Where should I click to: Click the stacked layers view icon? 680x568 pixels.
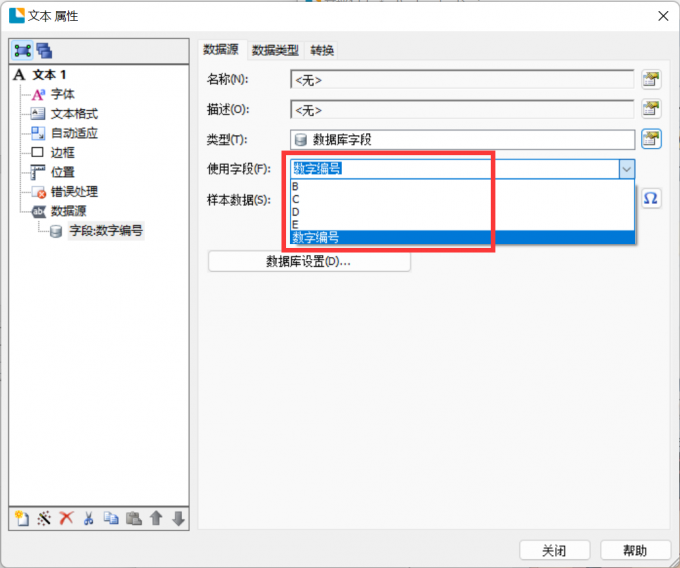pos(44,51)
